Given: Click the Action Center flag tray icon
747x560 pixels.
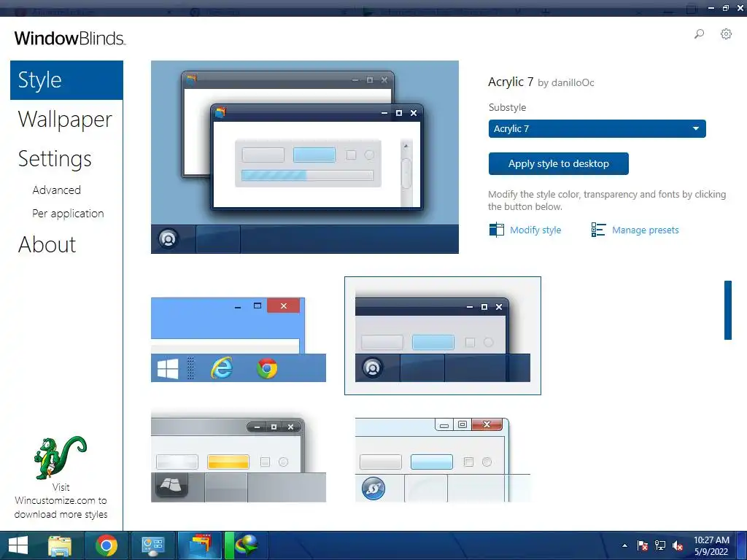Looking at the screenshot, I should 642,545.
